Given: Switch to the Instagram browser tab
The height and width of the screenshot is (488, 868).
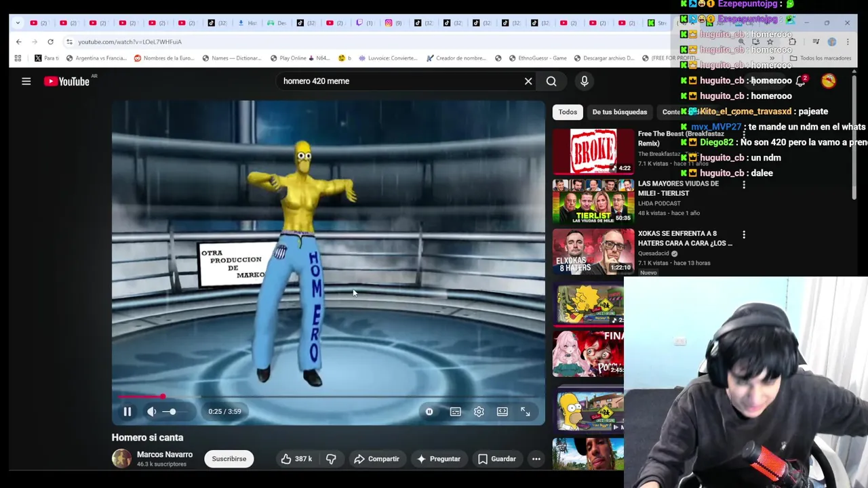Looking at the screenshot, I should [x=393, y=23].
